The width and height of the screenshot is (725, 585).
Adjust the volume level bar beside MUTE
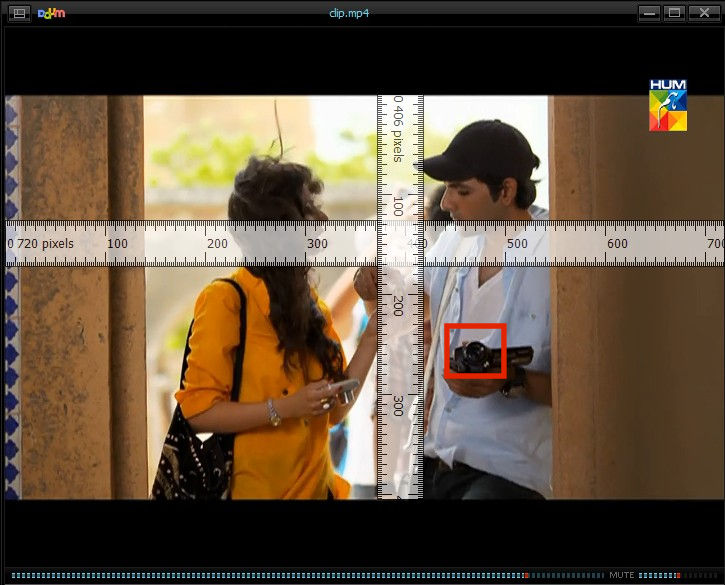tap(678, 575)
